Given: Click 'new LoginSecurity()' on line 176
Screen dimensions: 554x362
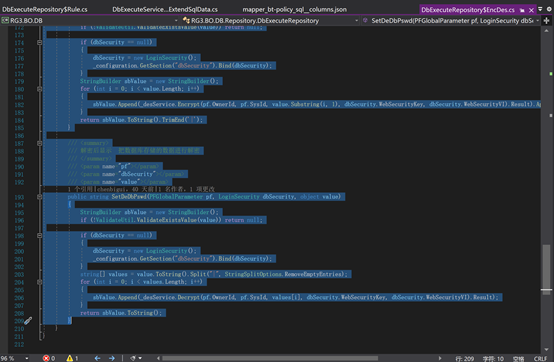Looking at the screenshot, I should point(164,58).
